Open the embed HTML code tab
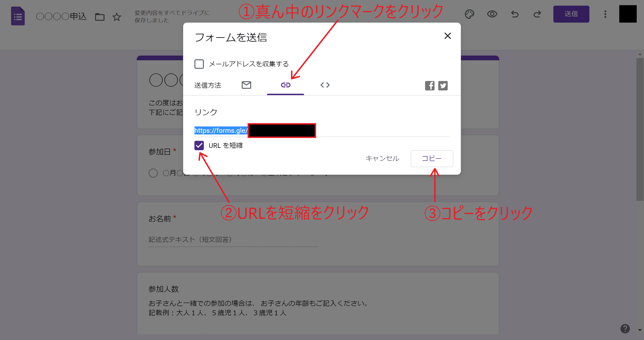The height and width of the screenshot is (340, 644). click(x=325, y=85)
